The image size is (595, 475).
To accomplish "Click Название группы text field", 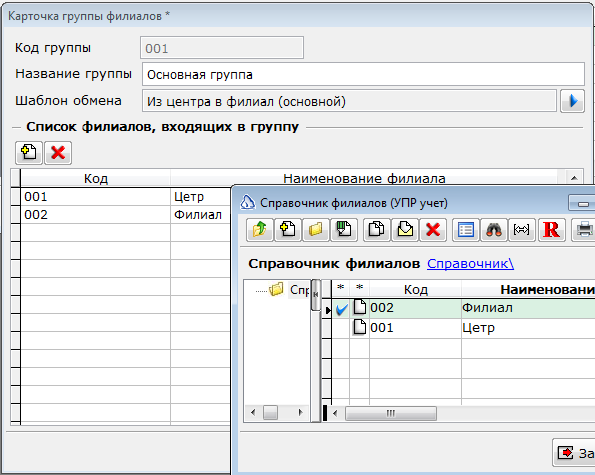I will [363, 74].
